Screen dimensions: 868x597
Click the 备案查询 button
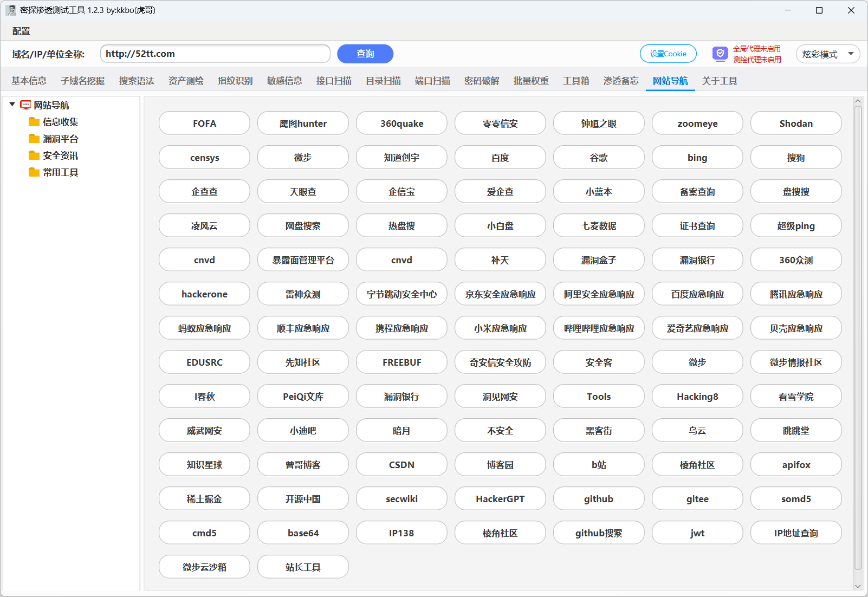pos(697,191)
